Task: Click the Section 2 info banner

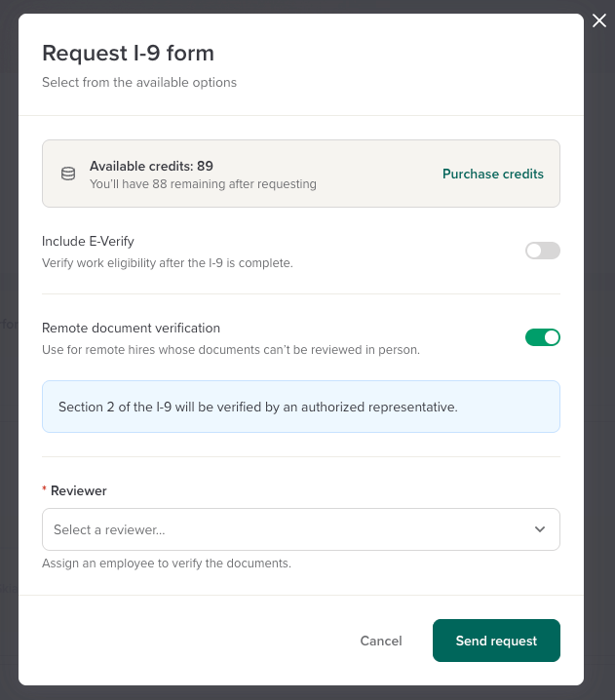Action: tap(300, 407)
